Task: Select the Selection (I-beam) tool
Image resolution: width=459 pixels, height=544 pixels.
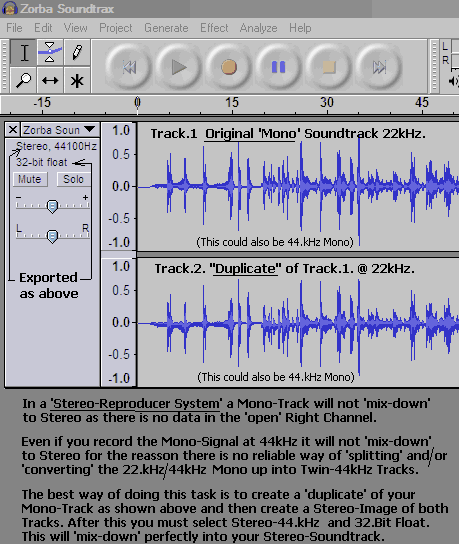Action: (x=23, y=53)
